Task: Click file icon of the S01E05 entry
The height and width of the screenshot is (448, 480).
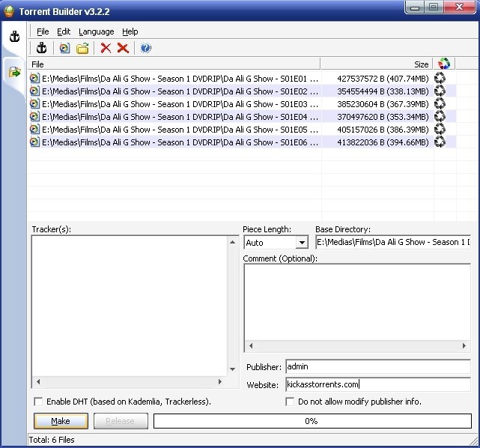Action: pyautogui.click(x=34, y=129)
